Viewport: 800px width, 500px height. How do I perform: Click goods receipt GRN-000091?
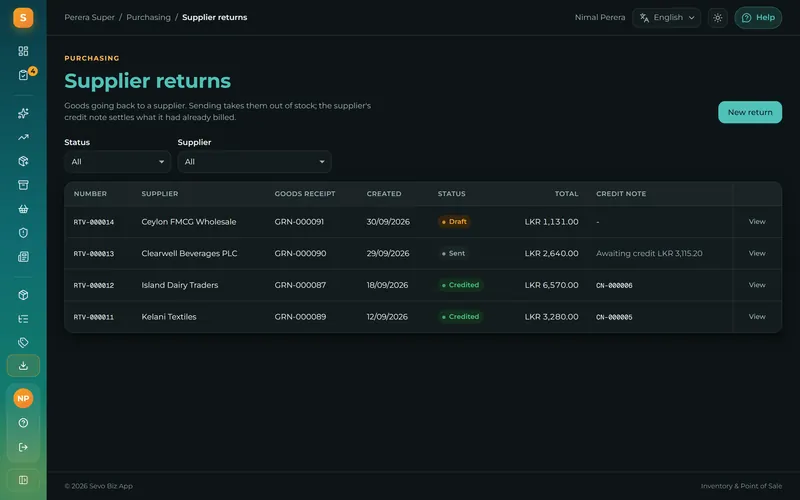click(299, 221)
